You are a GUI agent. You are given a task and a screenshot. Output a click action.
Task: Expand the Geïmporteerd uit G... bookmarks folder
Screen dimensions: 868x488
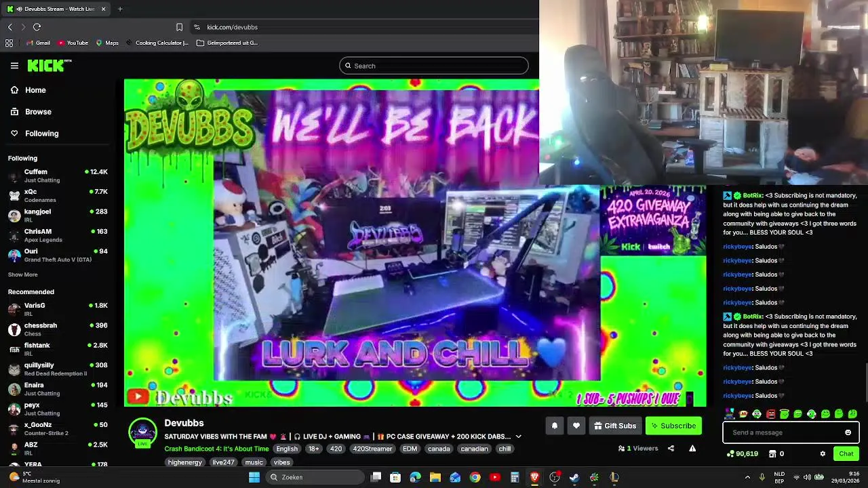[227, 43]
